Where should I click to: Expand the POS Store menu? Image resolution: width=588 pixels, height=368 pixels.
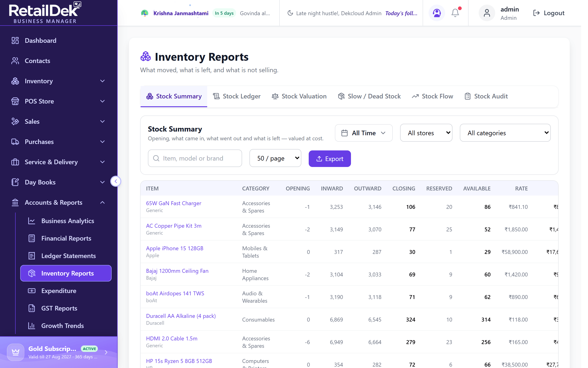coord(59,101)
